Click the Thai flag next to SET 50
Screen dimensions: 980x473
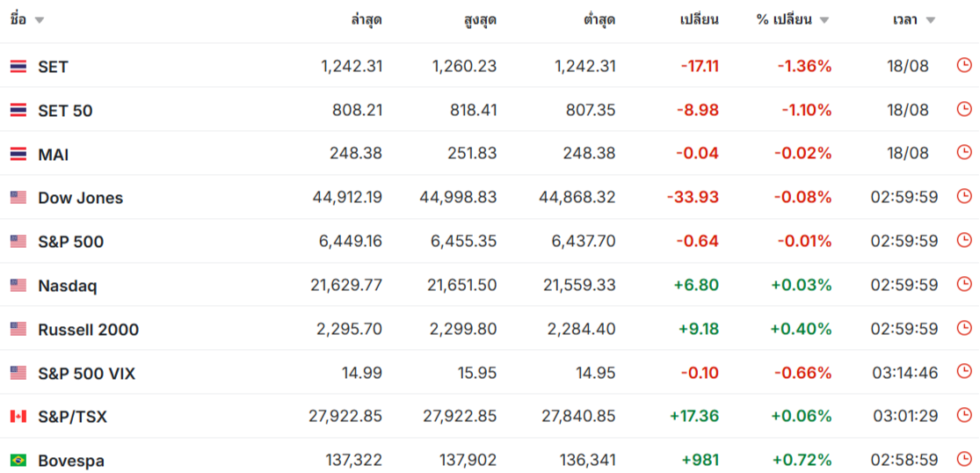(x=18, y=111)
